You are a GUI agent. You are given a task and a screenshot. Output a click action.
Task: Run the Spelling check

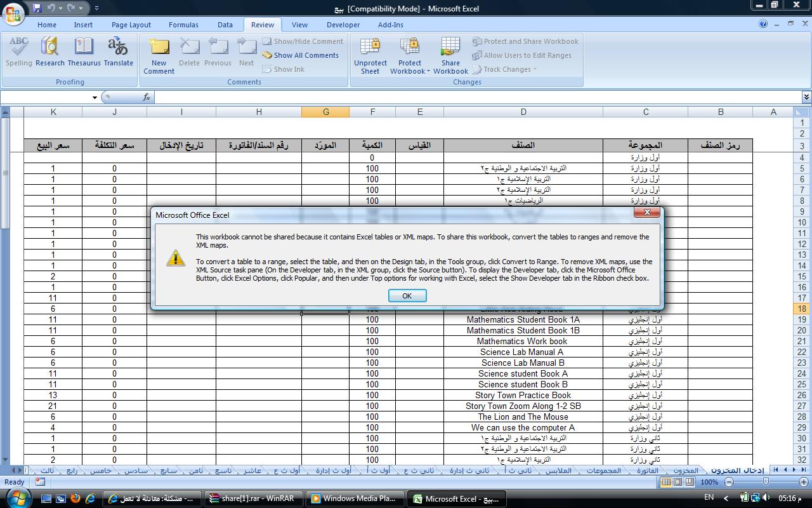coord(19,52)
